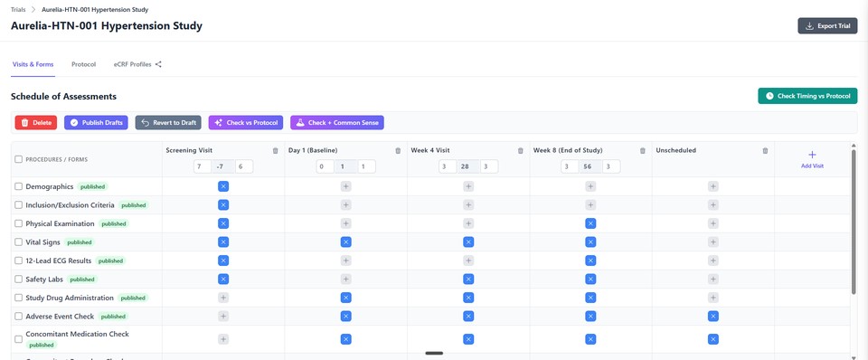
Task: Check the Vital Signs row checkbox
Action: tap(18, 242)
